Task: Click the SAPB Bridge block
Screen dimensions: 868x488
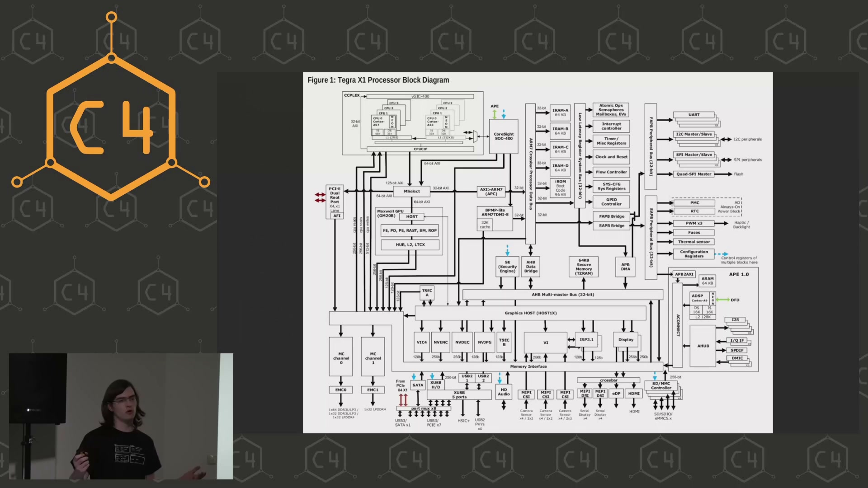Action: (611, 225)
